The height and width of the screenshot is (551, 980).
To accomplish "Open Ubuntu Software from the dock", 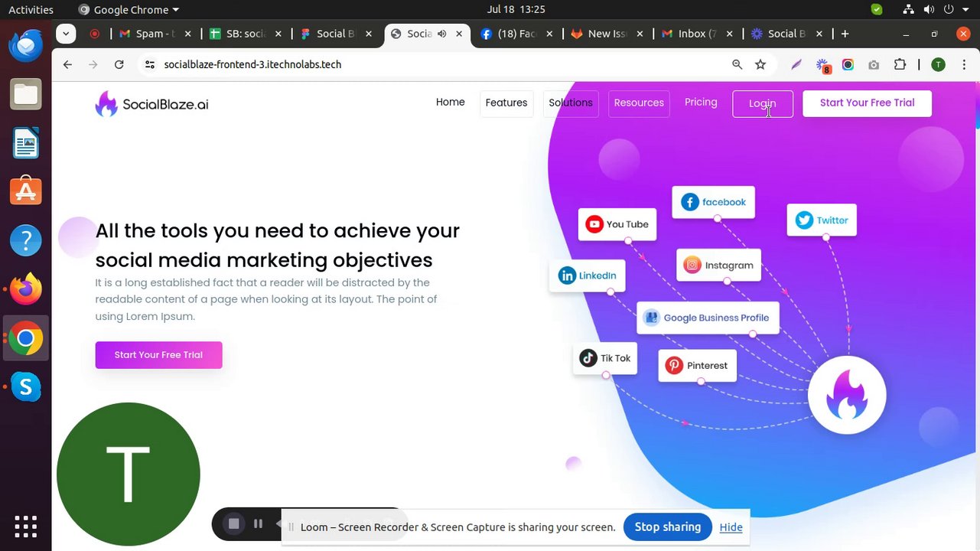I will click(25, 191).
